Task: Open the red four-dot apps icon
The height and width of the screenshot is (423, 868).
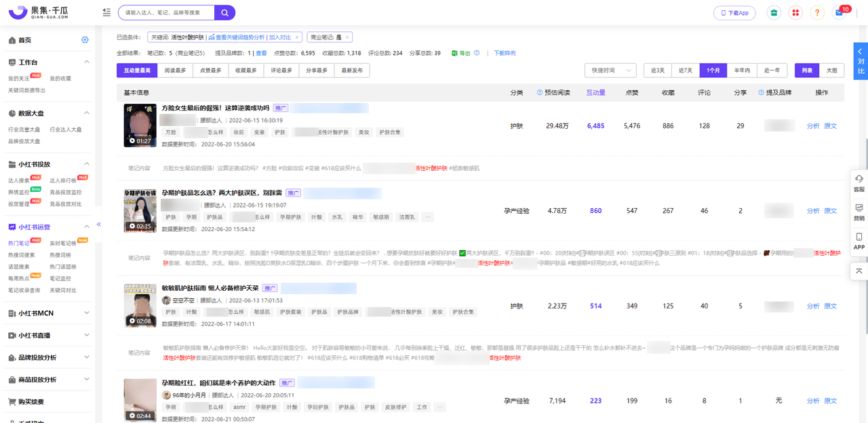Action: coord(796,12)
